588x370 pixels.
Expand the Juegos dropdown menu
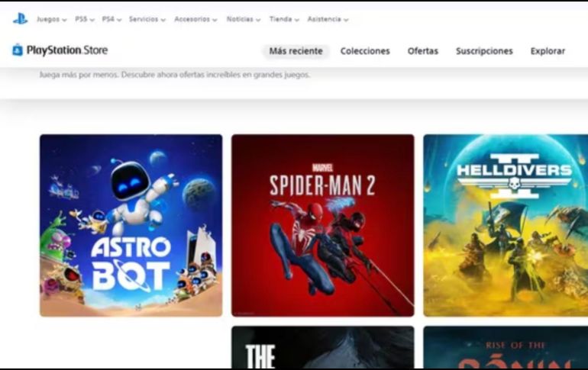(51, 19)
